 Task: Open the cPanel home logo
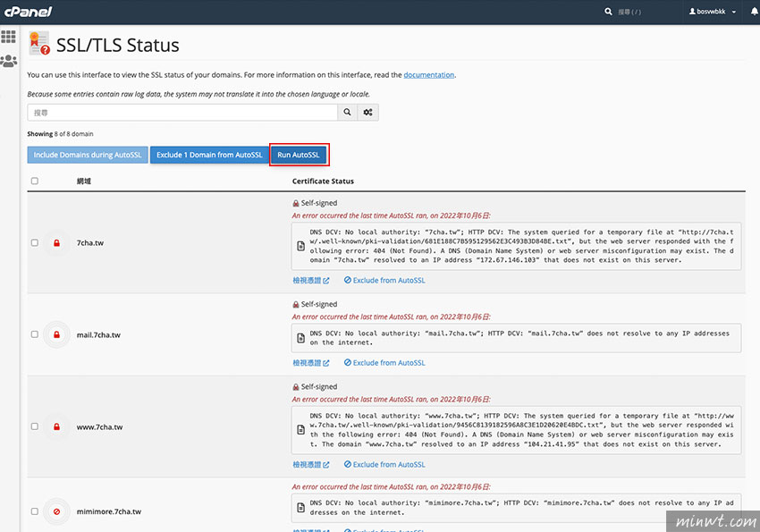[28, 12]
